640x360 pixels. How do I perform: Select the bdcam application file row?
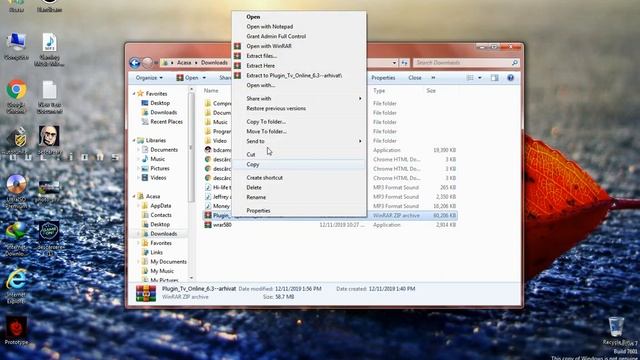pos(330,150)
